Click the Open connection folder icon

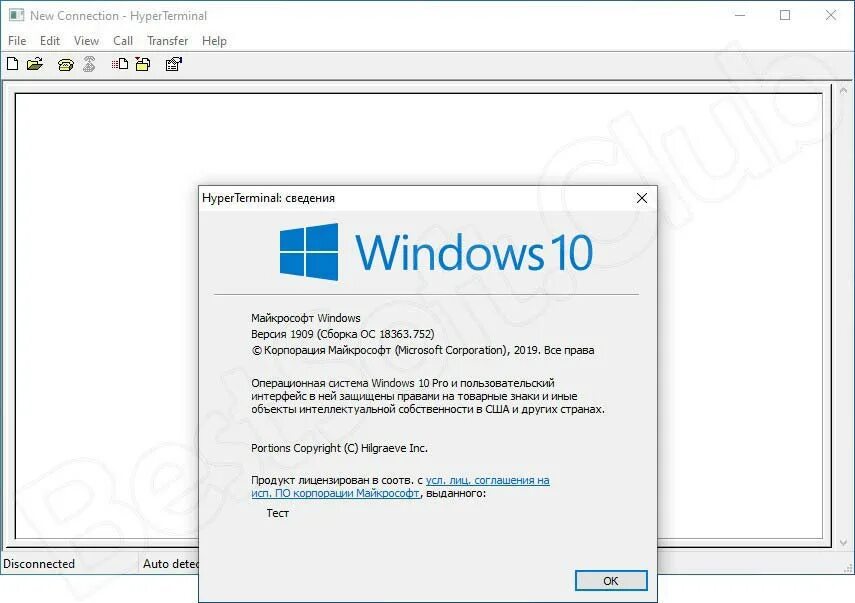tap(34, 64)
